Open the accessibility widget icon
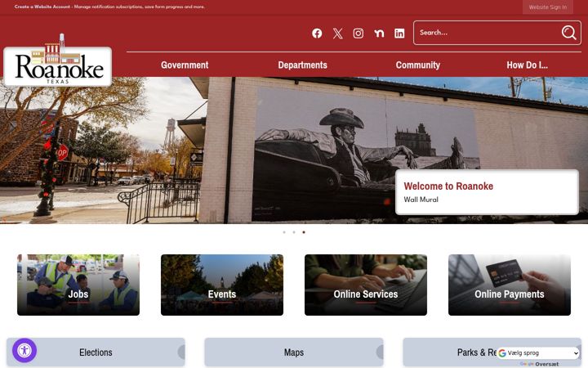 (24, 351)
